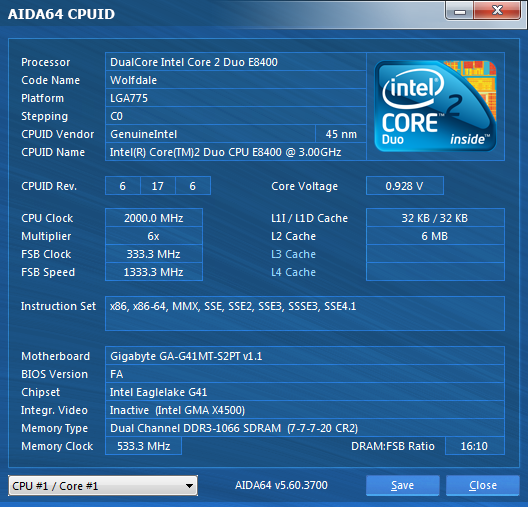Viewport: 528px width, 507px height.
Task: Minimize the AIDA64 CPUID window
Action: [x=459, y=11]
